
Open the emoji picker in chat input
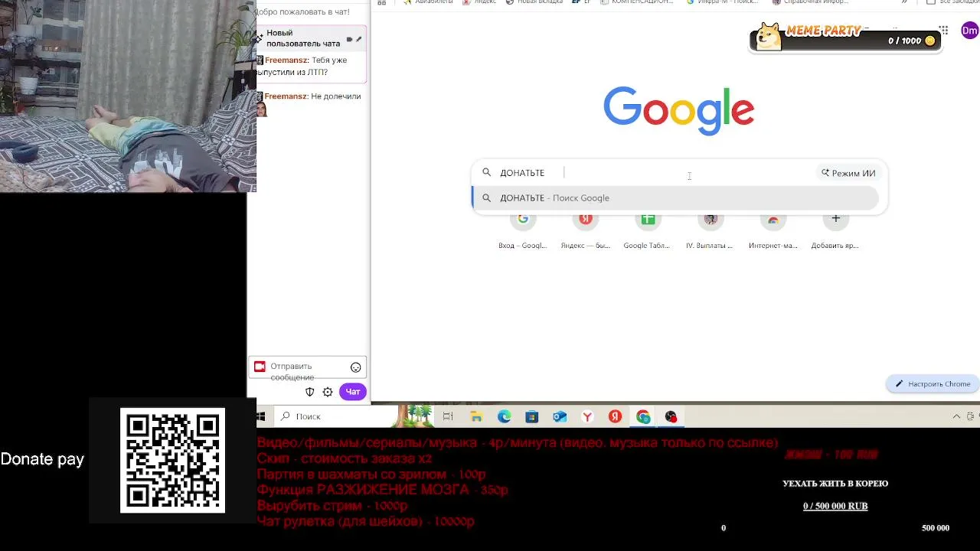[x=355, y=367]
